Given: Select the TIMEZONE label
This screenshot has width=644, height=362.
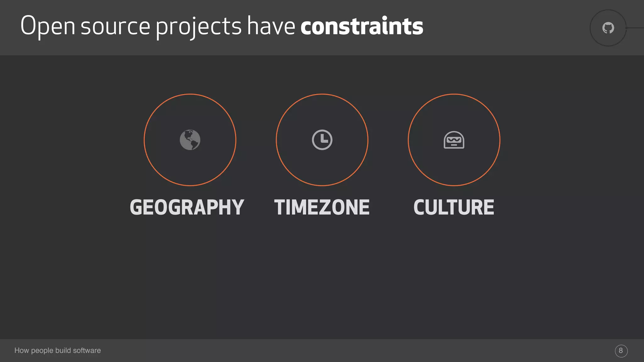Looking at the screenshot, I should tap(322, 207).
